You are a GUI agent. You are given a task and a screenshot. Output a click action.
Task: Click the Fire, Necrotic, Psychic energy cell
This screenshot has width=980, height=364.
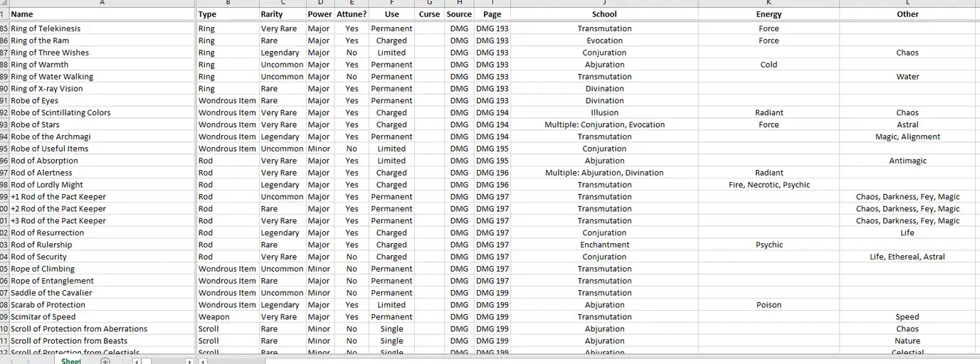769,185
